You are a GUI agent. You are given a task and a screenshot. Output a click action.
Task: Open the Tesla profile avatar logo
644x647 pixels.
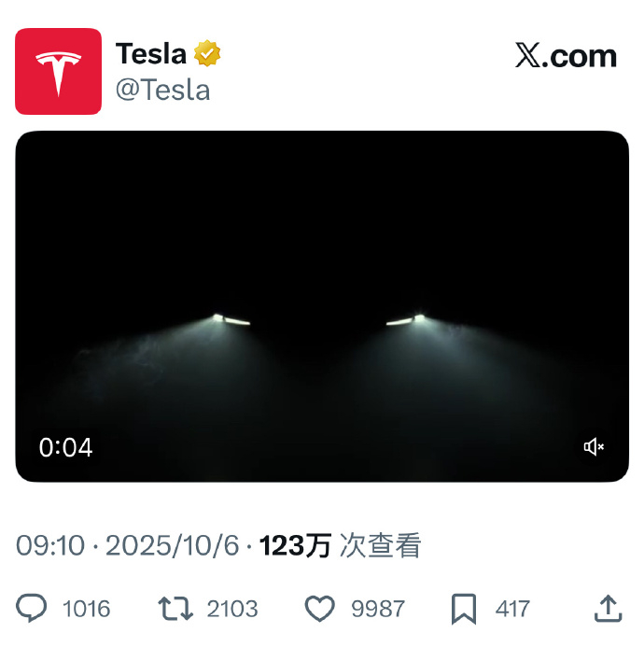click(x=58, y=71)
